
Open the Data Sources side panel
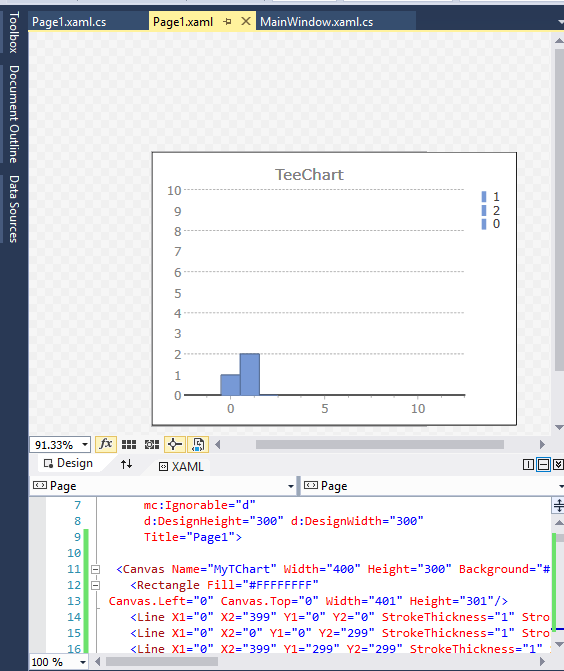(x=14, y=209)
